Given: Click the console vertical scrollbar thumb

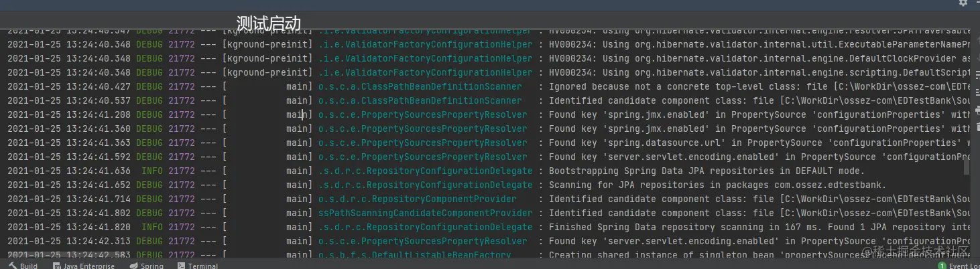Looking at the screenshot, I should [966, 167].
